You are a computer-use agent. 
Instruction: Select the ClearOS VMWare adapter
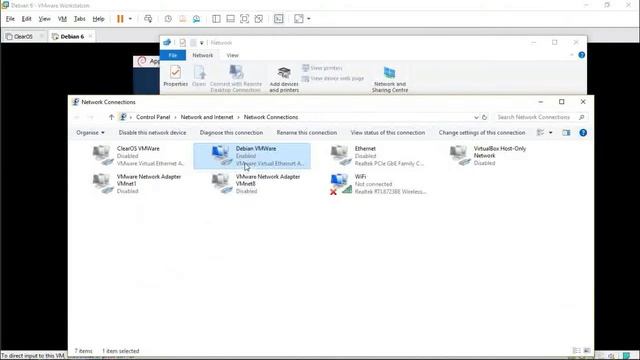point(138,156)
